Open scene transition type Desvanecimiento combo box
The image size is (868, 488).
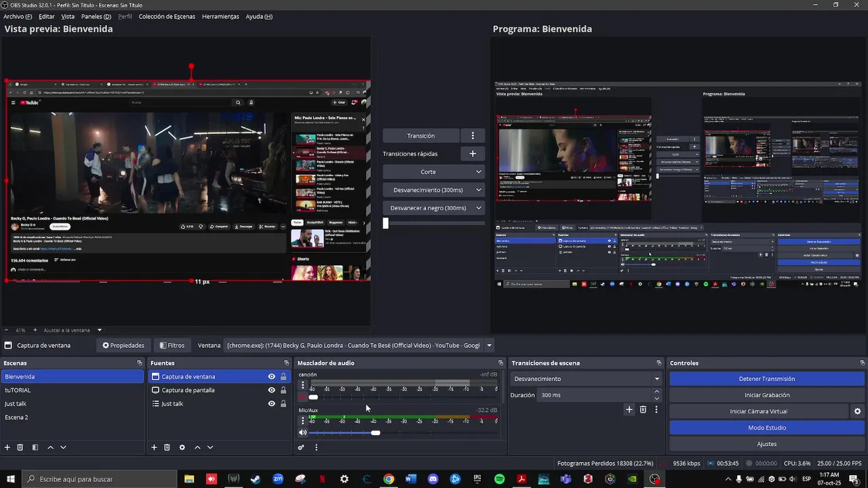587,379
